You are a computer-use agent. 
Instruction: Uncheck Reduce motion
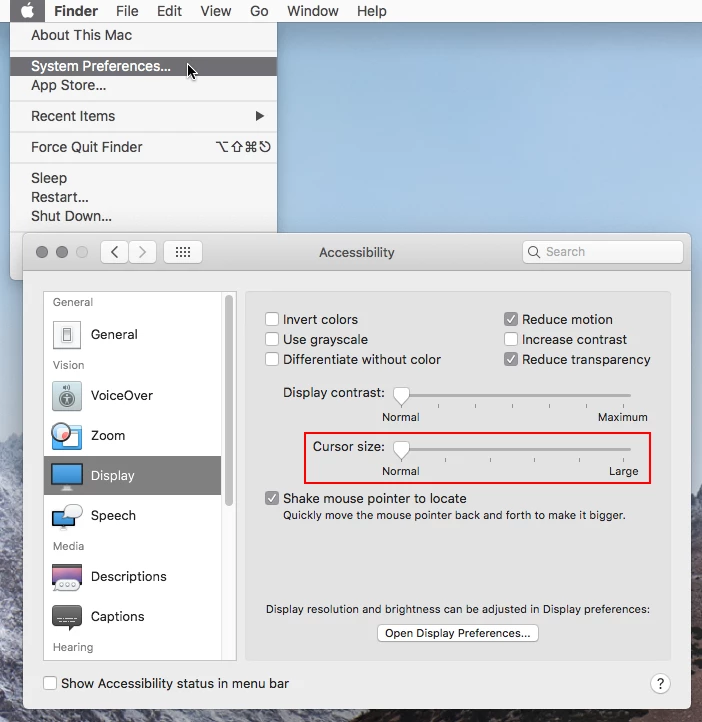[511, 319]
